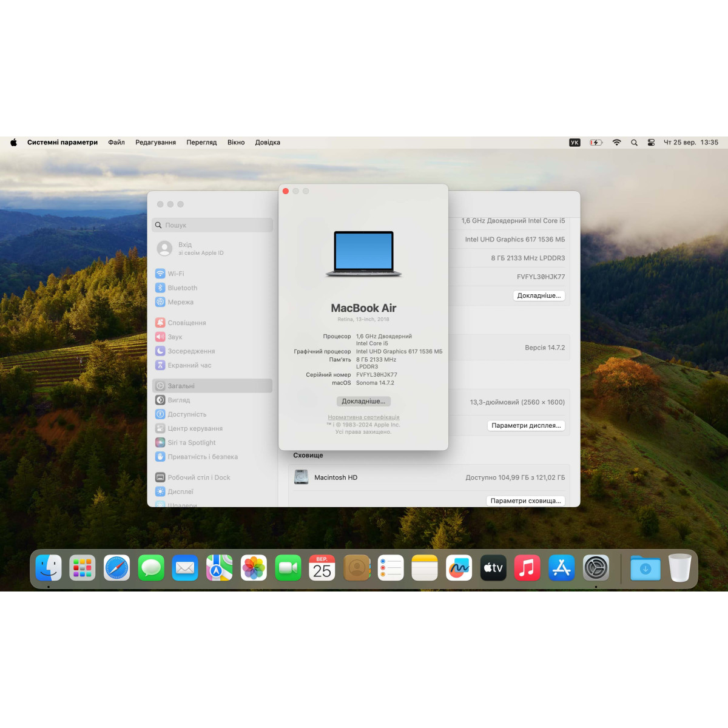Open Параметри сховища button
Screen dimensions: 728x728
pos(525,500)
